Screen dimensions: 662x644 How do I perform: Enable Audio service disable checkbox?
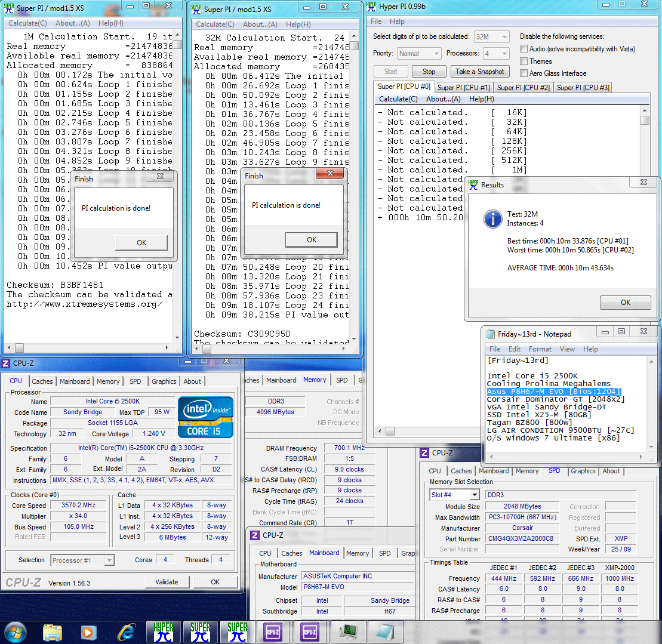point(524,49)
